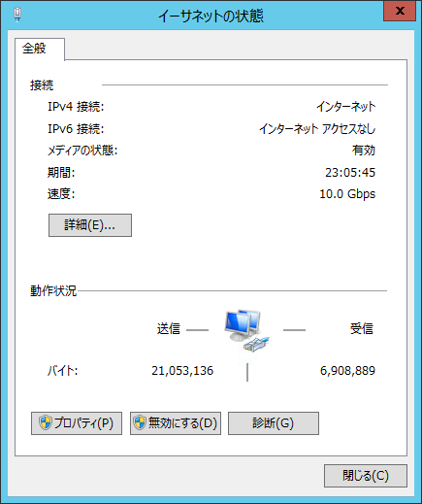Click the 期間 duration value 23:05:45
The width and height of the screenshot is (422, 504).
pos(350,173)
